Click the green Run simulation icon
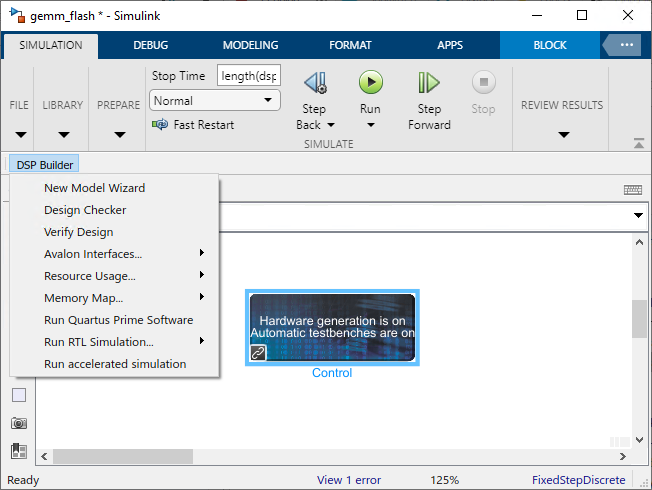The height and width of the screenshot is (490, 652). [x=370, y=83]
